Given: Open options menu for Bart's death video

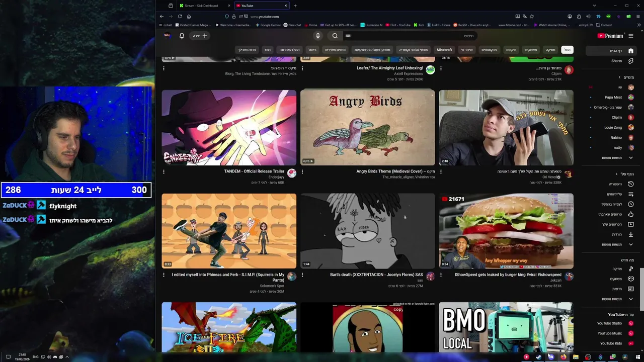Looking at the screenshot, I should click(x=302, y=275).
